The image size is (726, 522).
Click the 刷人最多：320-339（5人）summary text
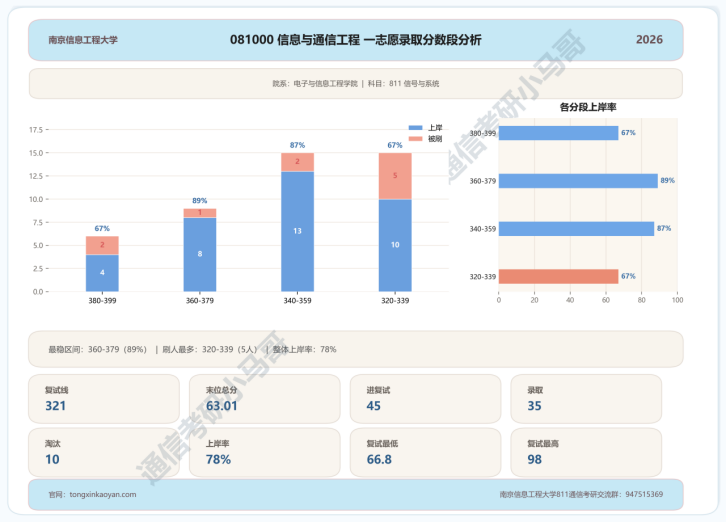tap(210, 349)
